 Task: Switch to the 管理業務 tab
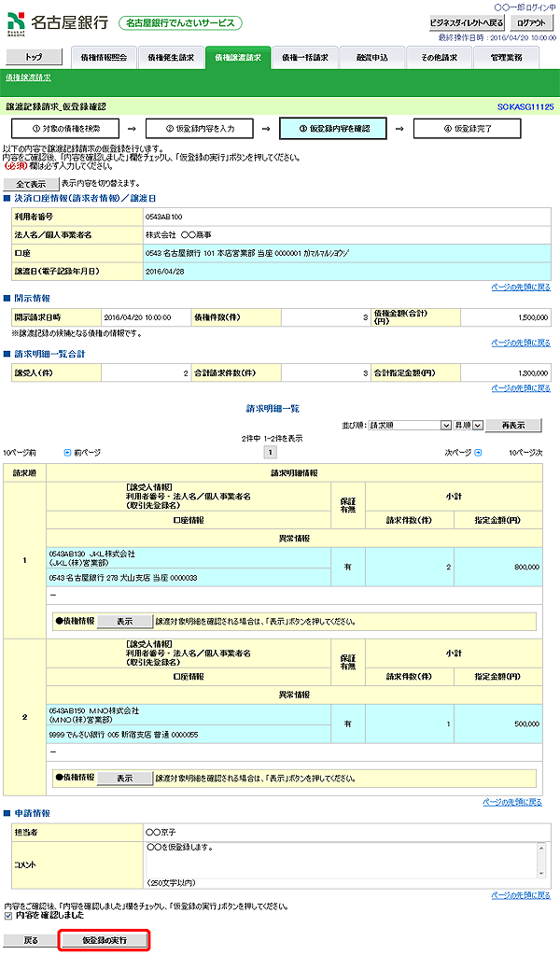tap(507, 57)
